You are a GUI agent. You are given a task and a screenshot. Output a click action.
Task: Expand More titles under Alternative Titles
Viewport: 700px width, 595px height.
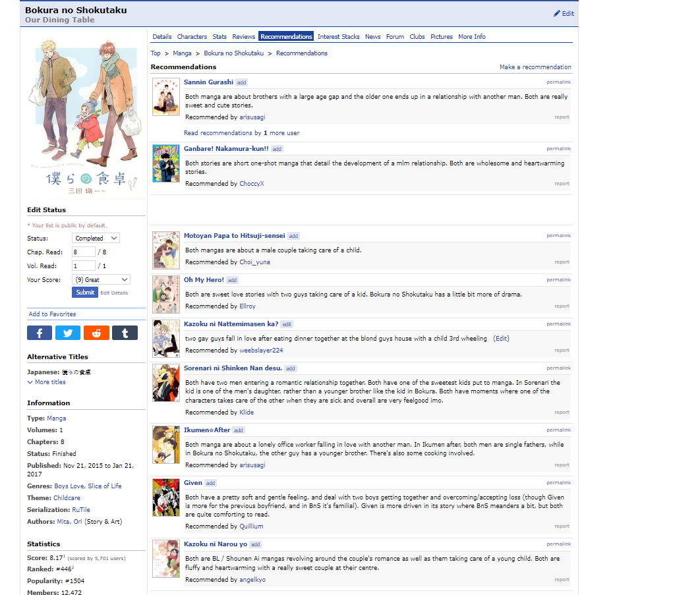[x=46, y=382]
